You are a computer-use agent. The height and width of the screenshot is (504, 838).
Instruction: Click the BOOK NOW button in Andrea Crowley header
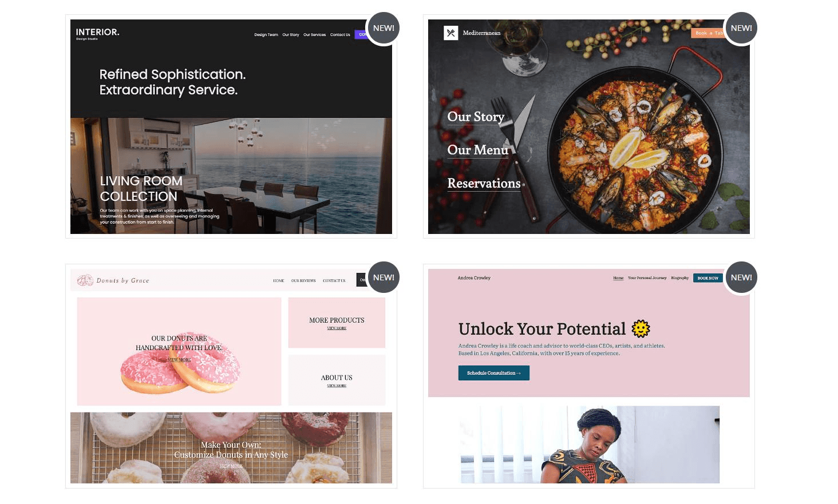[707, 278]
